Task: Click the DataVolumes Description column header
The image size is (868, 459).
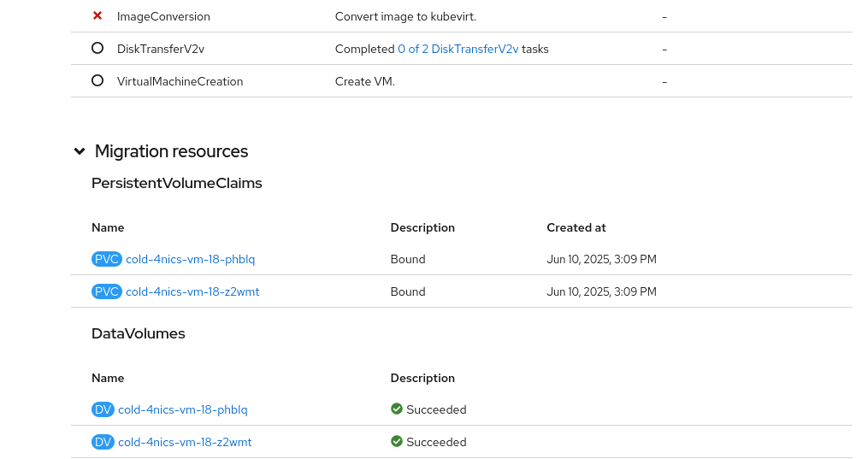Action: tap(422, 378)
